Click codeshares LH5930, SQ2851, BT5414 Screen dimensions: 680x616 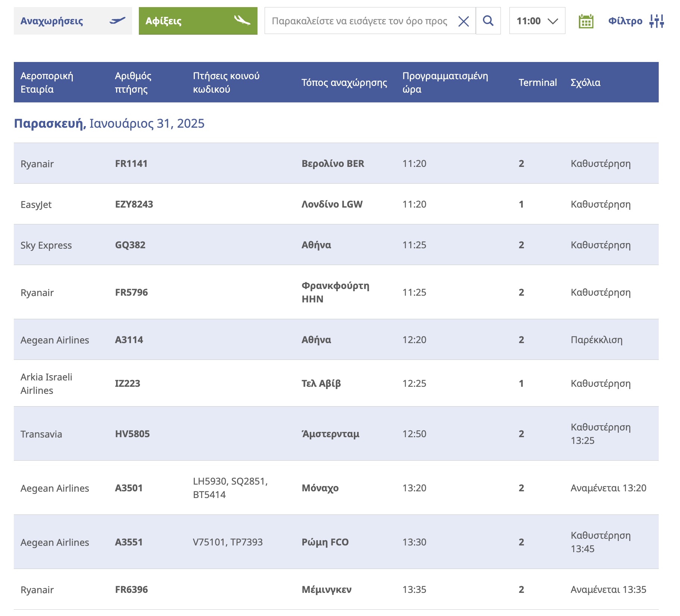click(230, 488)
